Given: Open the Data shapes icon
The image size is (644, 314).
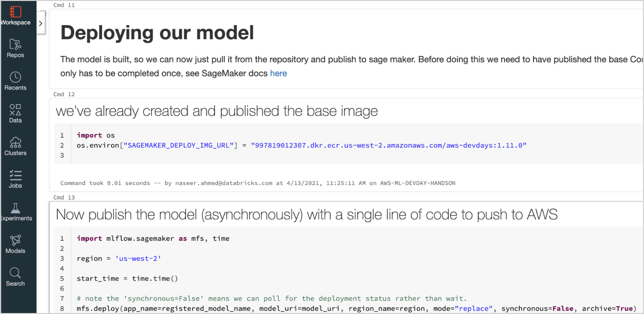Looking at the screenshot, I should (x=15, y=110).
